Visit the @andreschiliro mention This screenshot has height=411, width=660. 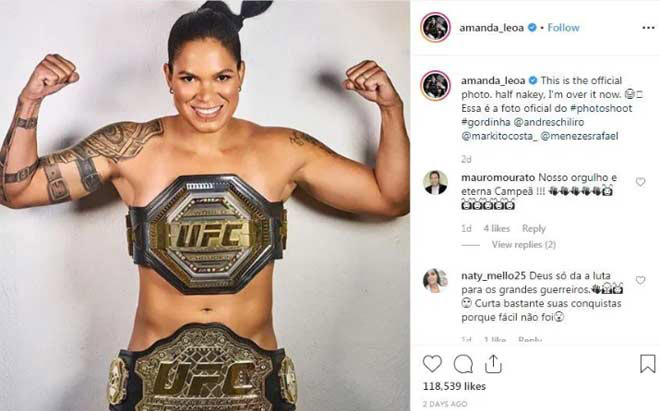pos(549,122)
